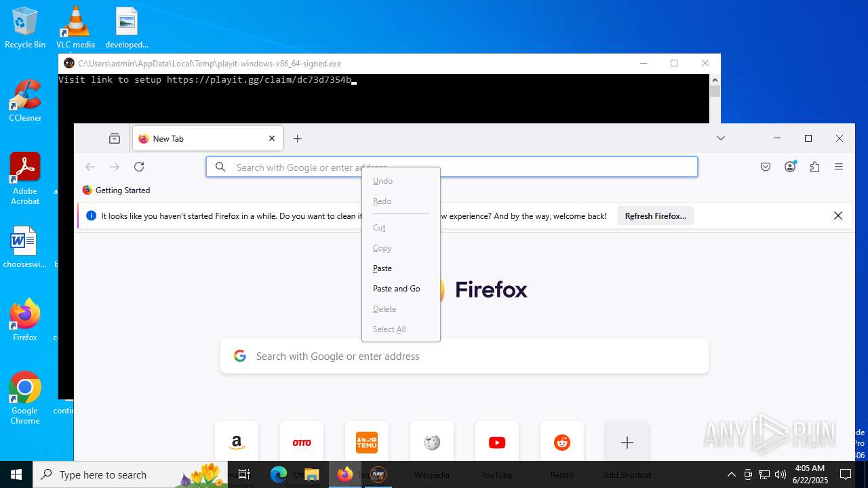Open Microsoft Edge from the taskbar

click(279, 474)
